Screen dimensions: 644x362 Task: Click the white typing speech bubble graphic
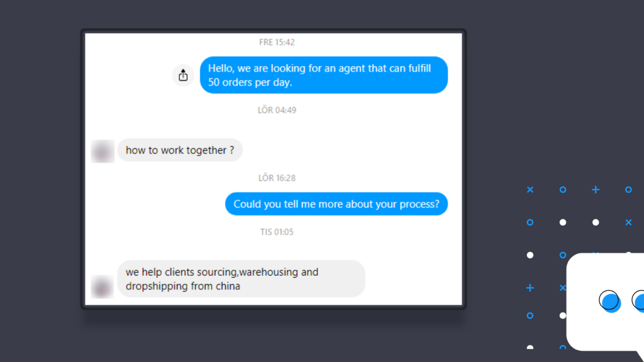coord(606,302)
